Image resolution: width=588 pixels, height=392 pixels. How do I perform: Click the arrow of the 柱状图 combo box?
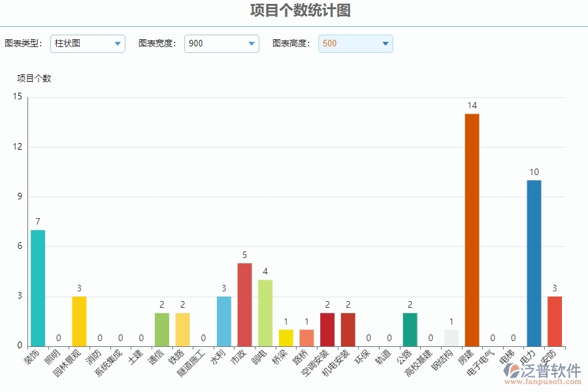point(118,44)
